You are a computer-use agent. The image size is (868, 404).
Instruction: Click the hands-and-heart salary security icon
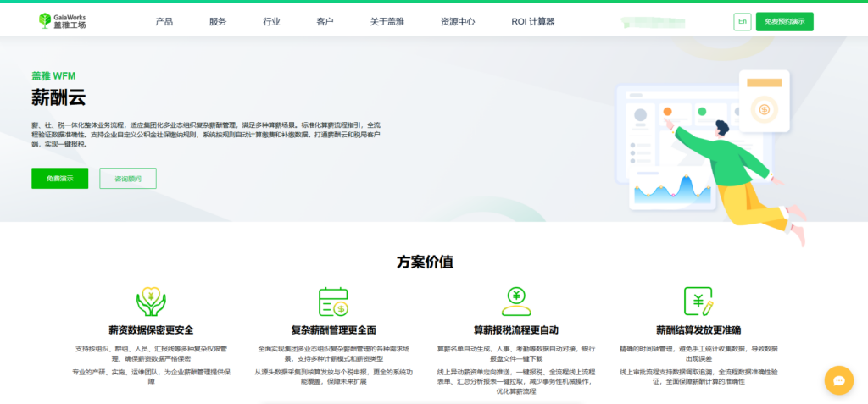(151, 302)
